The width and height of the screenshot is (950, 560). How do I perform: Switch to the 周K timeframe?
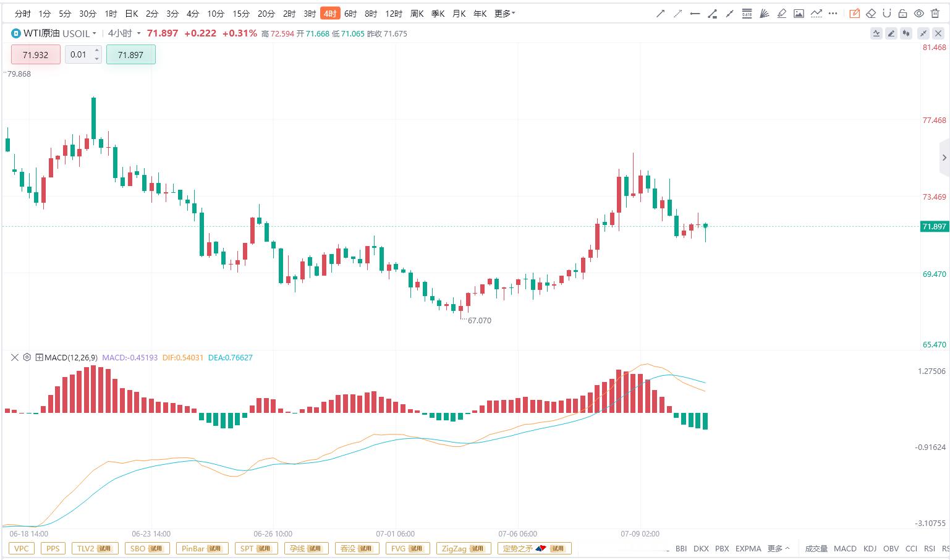(417, 14)
